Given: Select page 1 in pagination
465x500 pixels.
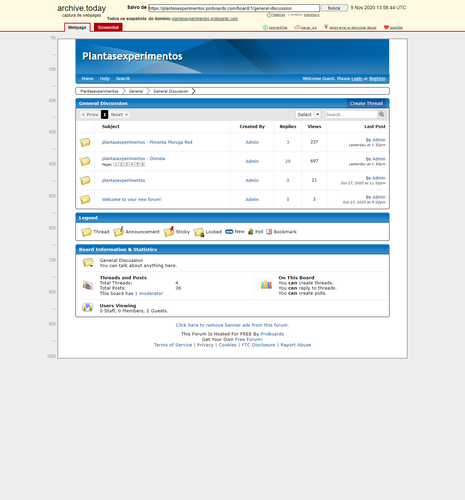Looking at the screenshot, I should (x=104, y=114).
